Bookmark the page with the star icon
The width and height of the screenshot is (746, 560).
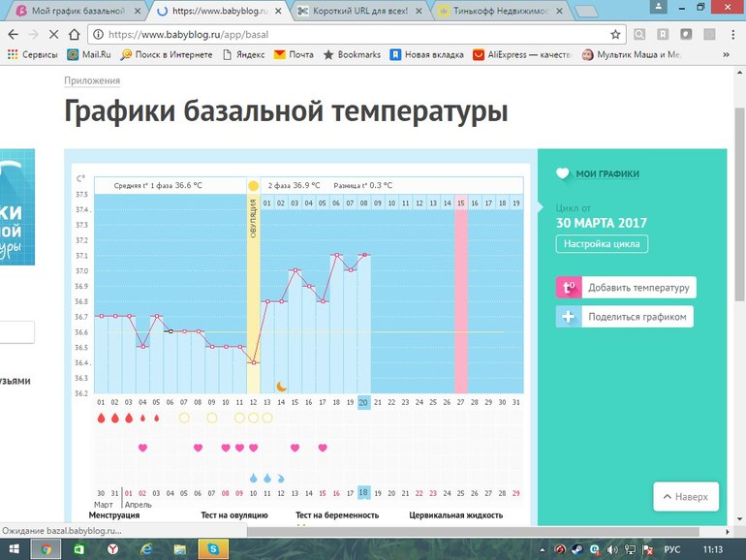(x=615, y=34)
